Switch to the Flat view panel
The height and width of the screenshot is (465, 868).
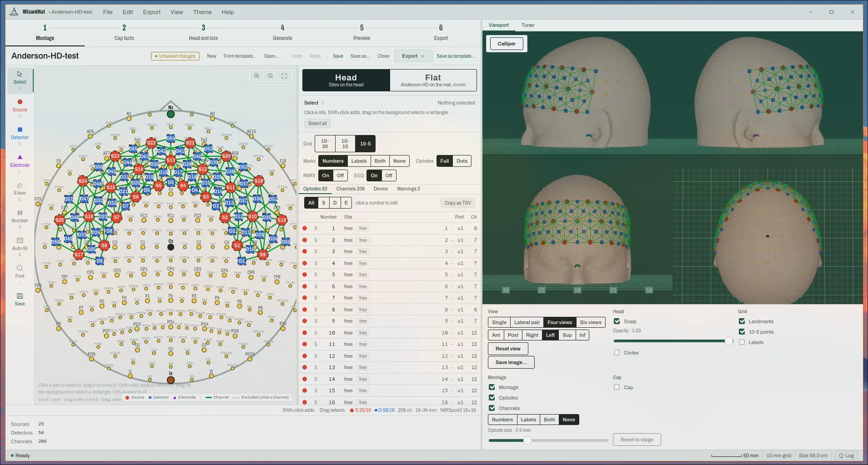pyautogui.click(x=433, y=80)
